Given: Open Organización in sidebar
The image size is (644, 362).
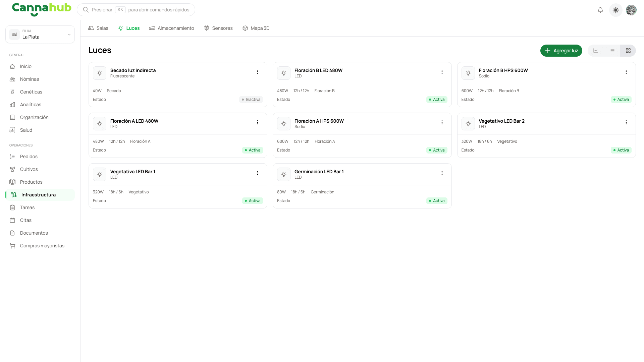Looking at the screenshot, I should (x=40, y=117).
